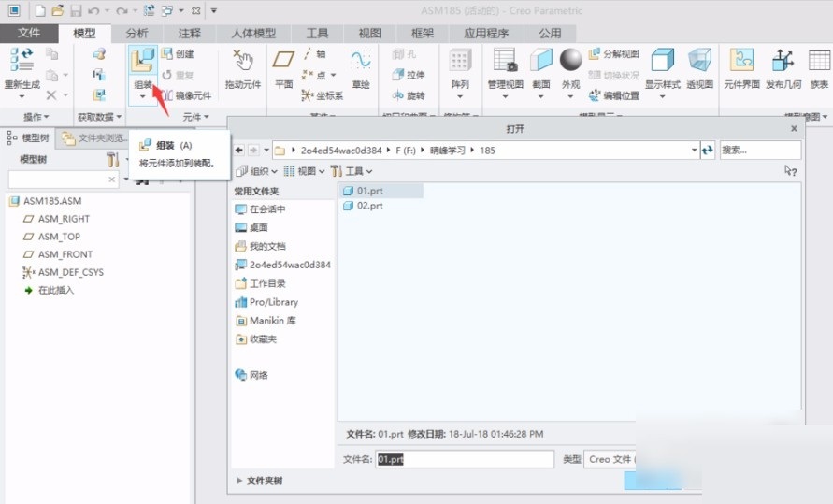Select 01.prt in the file list
This screenshot has height=504, width=833.
381,191
